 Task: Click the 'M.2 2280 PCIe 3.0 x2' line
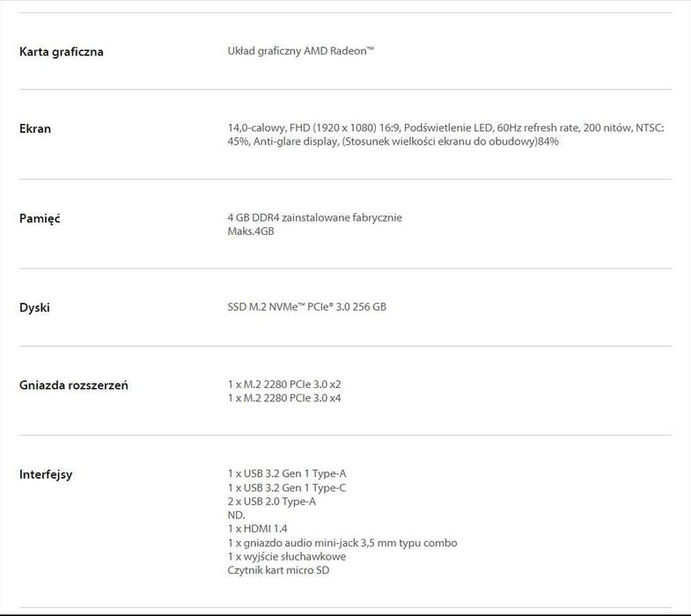[x=284, y=385]
